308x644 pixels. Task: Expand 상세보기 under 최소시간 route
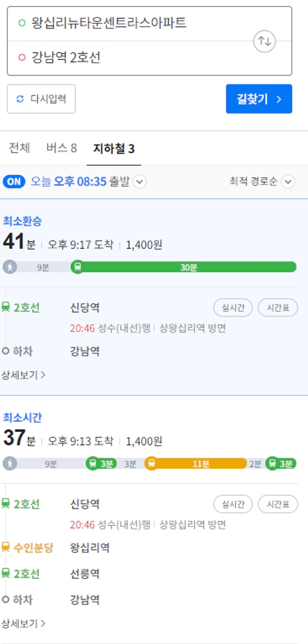pyautogui.click(x=23, y=624)
